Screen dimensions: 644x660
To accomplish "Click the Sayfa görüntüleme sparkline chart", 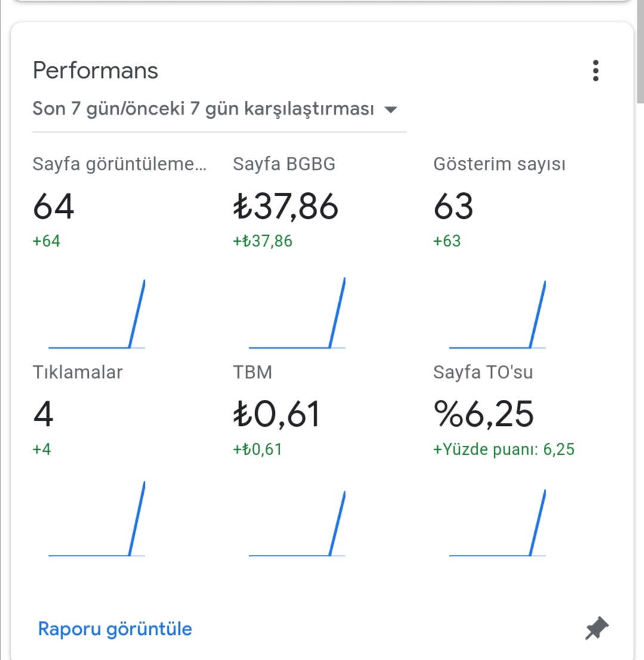I will (97, 314).
